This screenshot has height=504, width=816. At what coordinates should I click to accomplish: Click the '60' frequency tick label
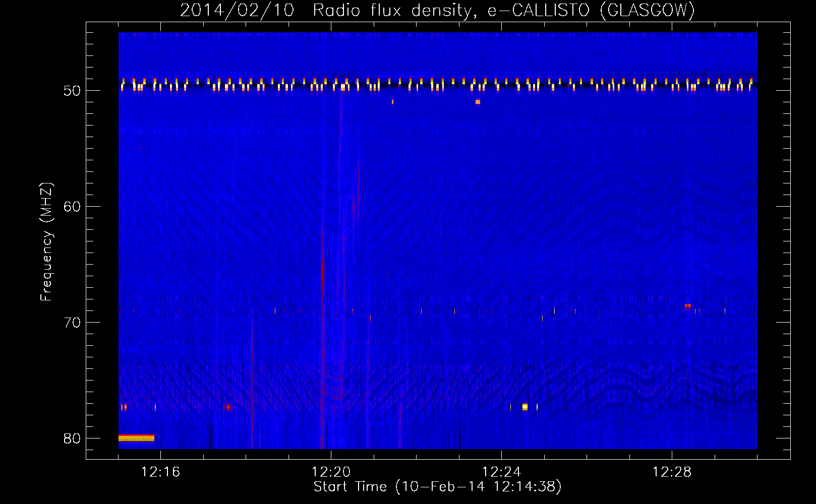coord(72,207)
